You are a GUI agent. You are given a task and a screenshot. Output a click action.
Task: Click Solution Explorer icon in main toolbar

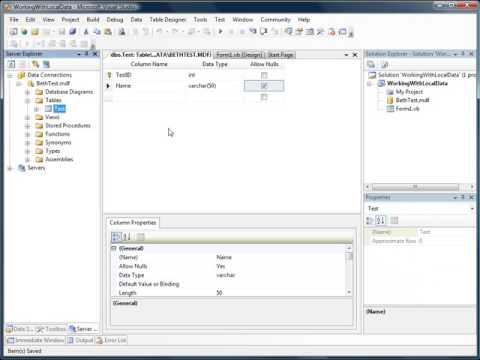point(289,32)
